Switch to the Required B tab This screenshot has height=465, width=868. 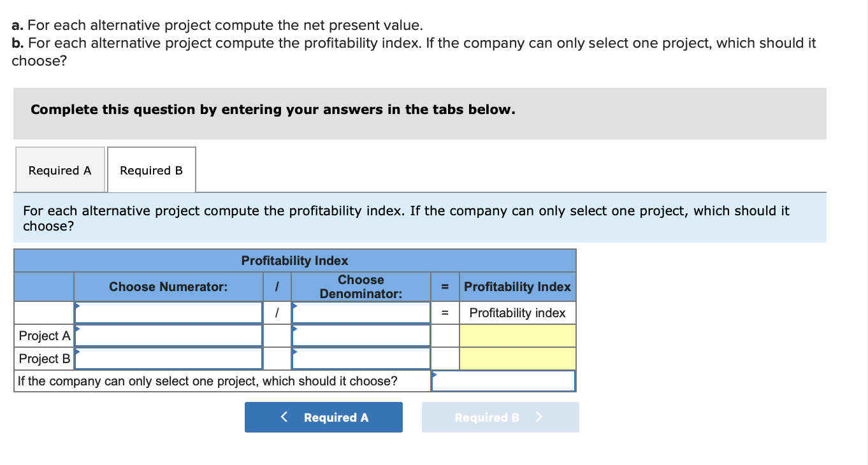pos(151,170)
